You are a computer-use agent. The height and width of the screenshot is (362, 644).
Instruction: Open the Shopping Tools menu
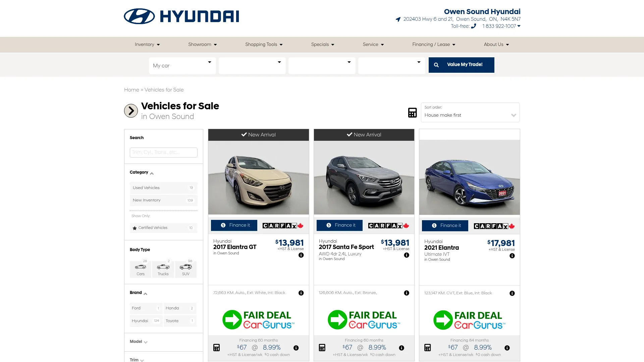click(x=264, y=45)
